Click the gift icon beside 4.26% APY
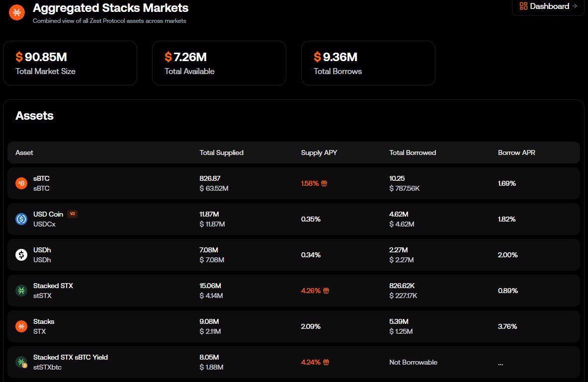The height and width of the screenshot is (382, 588). (326, 291)
